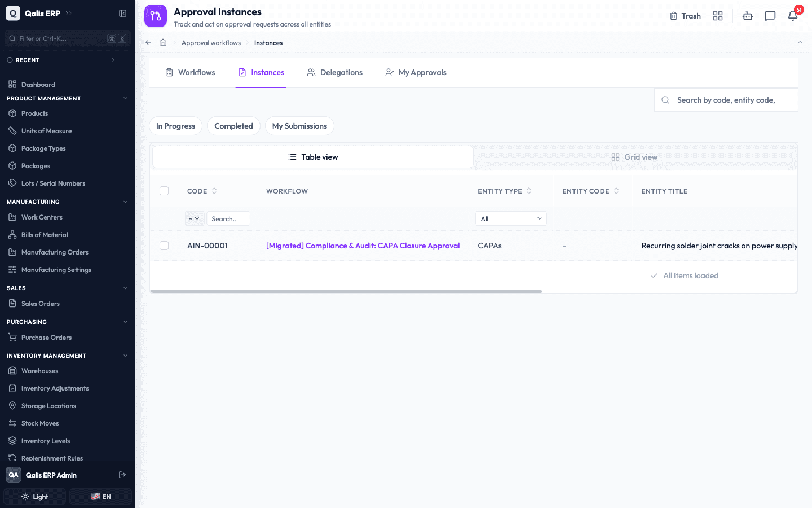This screenshot has width=812, height=508.
Task: Click the log out icon
Action: pos(122,475)
